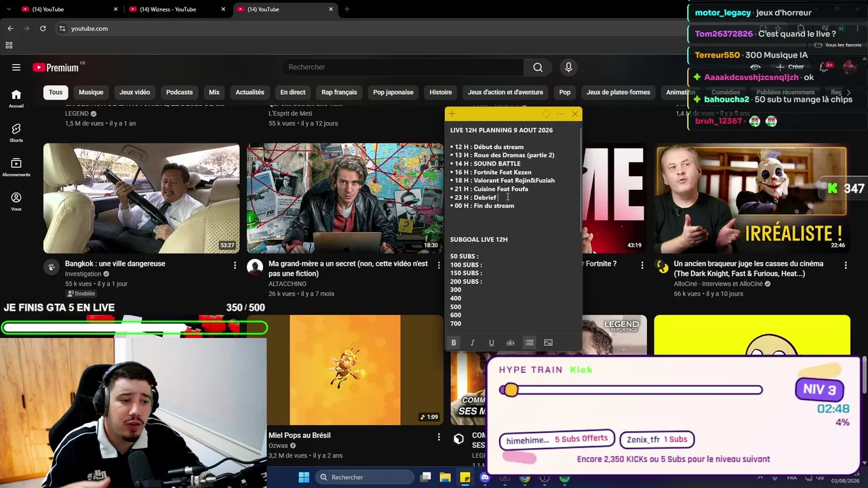
Task: Open the Bangkok : une ville dangereuse title
Action: (x=115, y=264)
